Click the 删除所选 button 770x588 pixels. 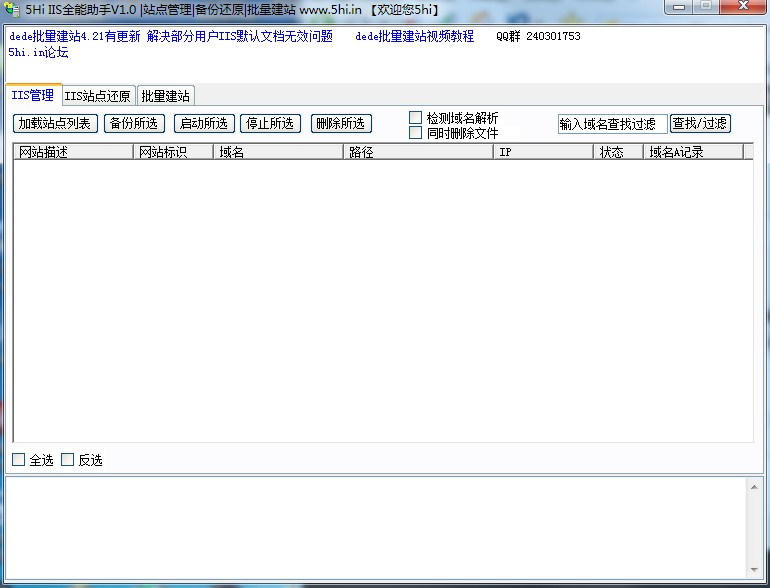[341, 123]
